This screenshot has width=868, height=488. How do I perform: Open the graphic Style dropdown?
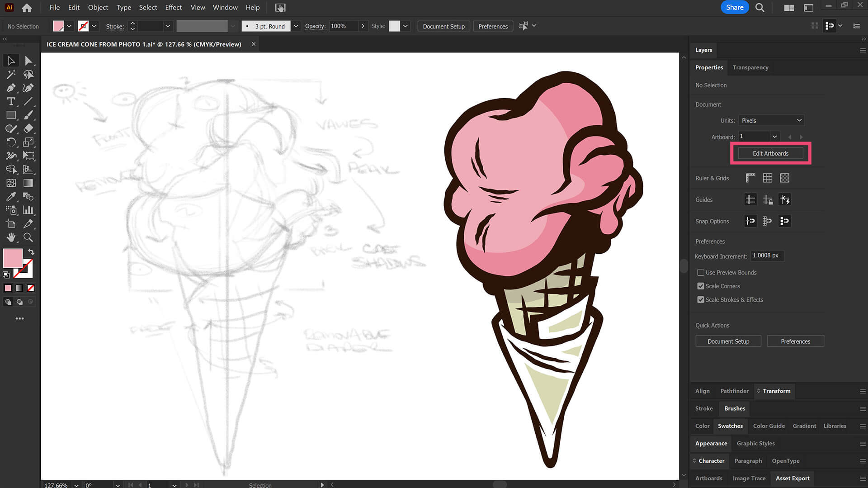[x=406, y=26]
